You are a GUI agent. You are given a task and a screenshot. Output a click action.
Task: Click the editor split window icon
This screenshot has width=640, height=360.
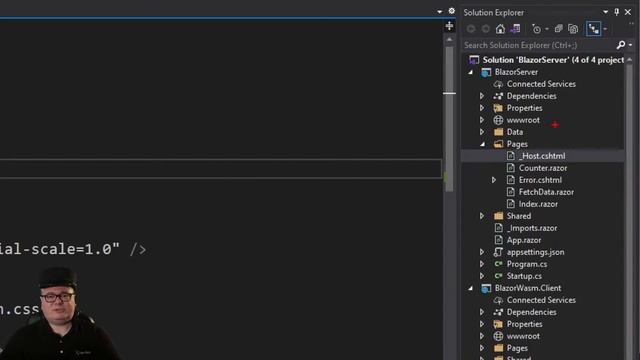(449, 26)
